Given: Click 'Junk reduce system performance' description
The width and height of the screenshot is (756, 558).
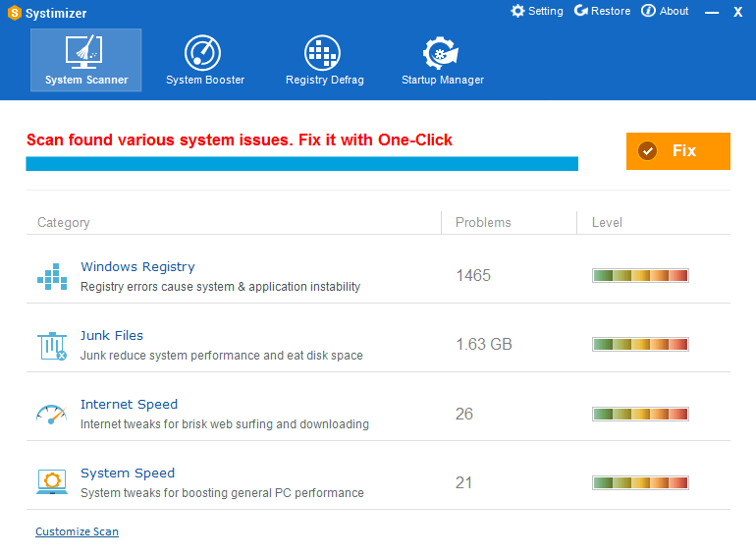Looking at the screenshot, I should click(x=222, y=356).
